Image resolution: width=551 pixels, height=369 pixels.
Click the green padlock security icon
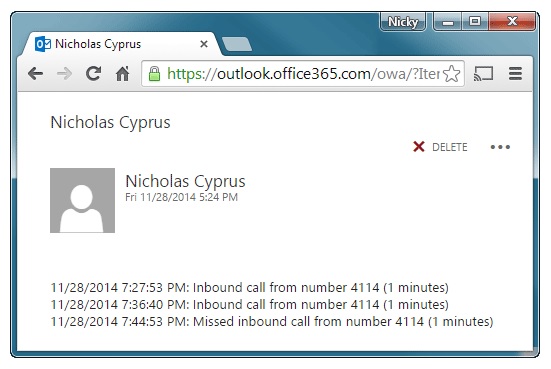tap(154, 74)
